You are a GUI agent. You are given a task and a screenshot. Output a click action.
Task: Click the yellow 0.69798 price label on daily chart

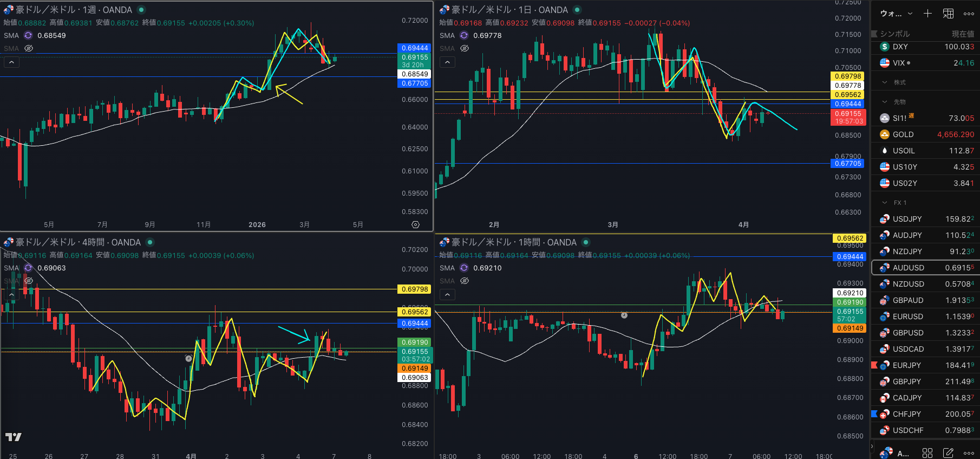pyautogui.click(x=847, y=76)
